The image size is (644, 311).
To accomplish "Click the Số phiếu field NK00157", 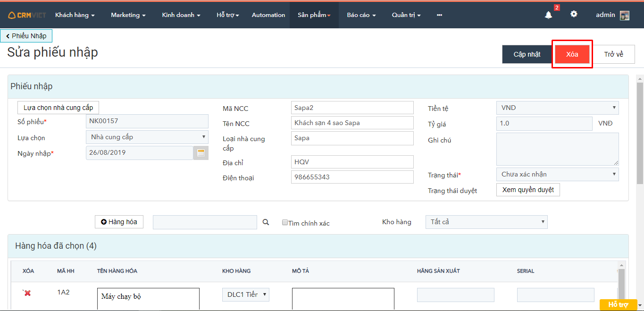I will (x=147, y=121).
